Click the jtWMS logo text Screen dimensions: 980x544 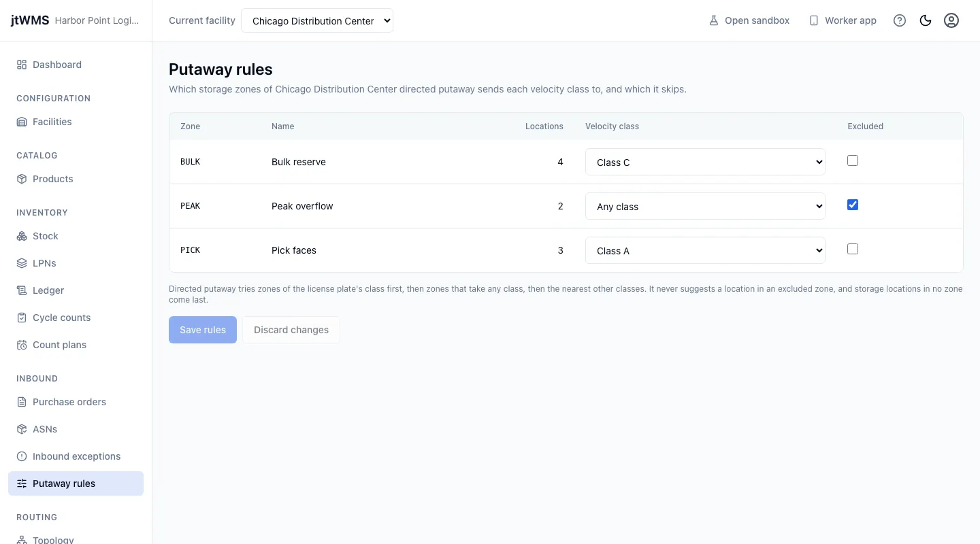(30, 20)
